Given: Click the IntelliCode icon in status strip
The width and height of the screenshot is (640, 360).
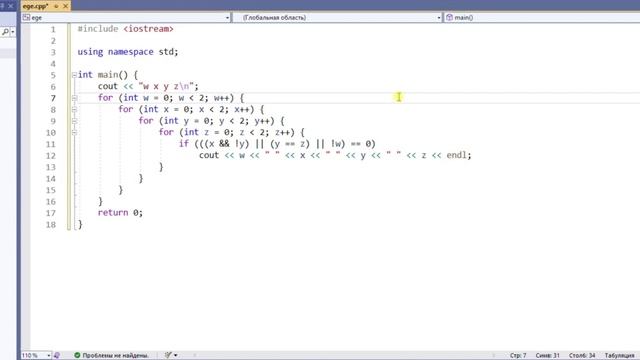Looking at the screenshot, I should pyautogui.click(x=57, y=356).
